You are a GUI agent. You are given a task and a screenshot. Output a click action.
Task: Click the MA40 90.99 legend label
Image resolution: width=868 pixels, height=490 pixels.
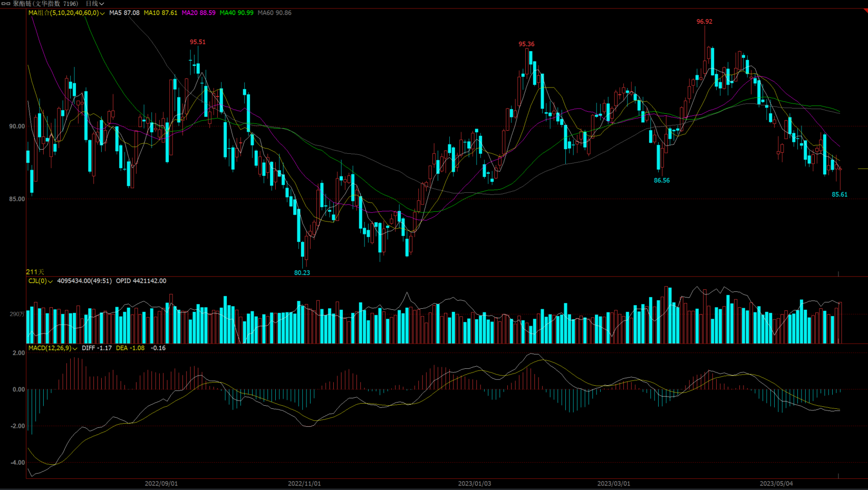pyautogui.click(x=236, y=13)
